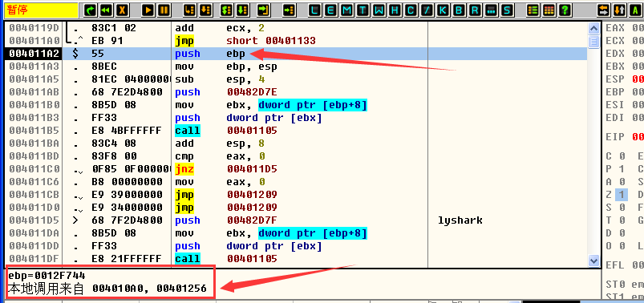Image resolution: width=644 pixels, height=303 pixels.
Task: Open the Executable modules window (E icon)
Action: pos(330,10)
